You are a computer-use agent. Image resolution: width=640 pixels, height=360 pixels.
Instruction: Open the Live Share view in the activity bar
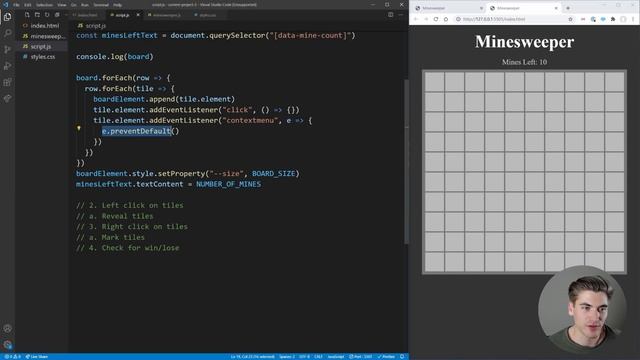[x=7, y=98]
